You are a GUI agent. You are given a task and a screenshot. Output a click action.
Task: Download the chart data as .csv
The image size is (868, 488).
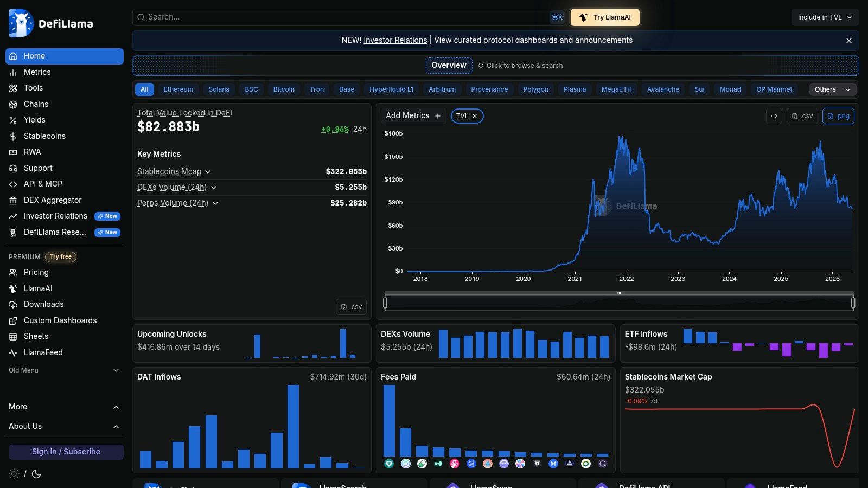pos(802,116)
